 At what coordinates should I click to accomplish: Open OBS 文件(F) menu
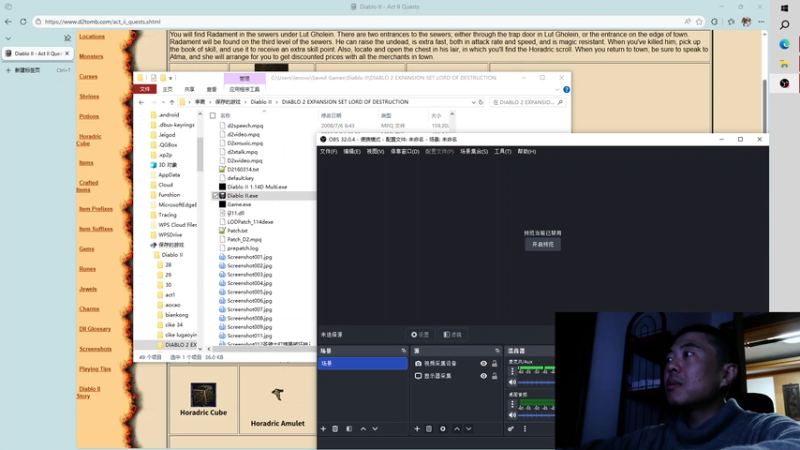(328, 152)
